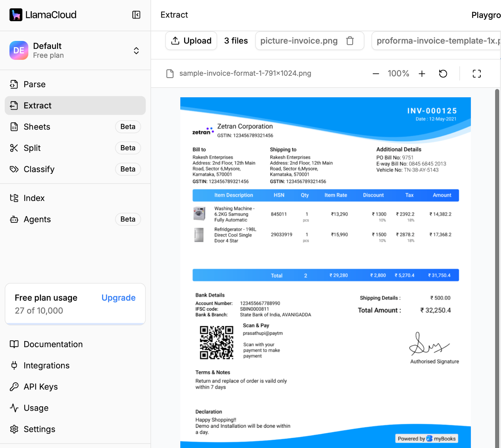Select Extract in the sidebar

click(75, 105)
